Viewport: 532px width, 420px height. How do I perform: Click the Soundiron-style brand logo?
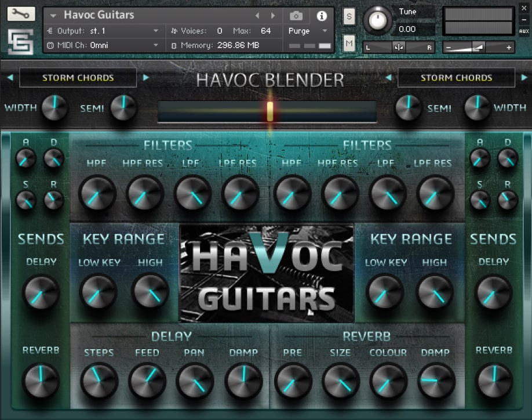pos(21,42)
